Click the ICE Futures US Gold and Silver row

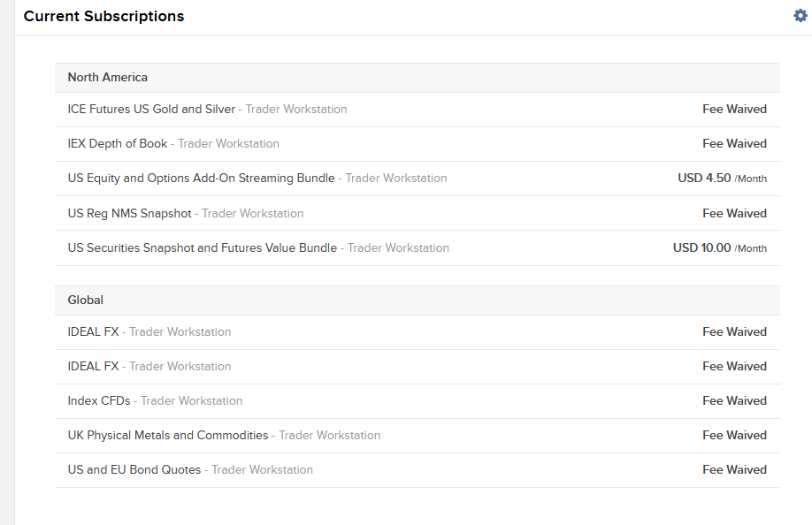(x=417, y=110)
